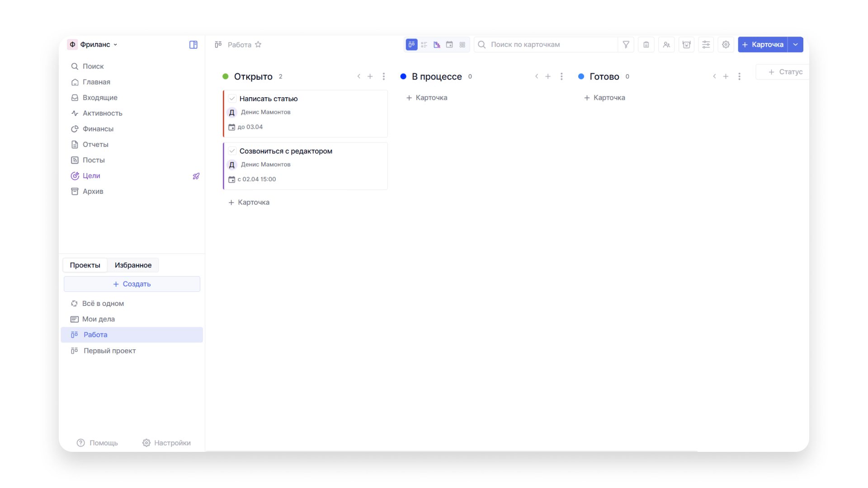This screenshot has width=868, height=488.
Task: Click the Создать button
Action: [x=132, y=284]
